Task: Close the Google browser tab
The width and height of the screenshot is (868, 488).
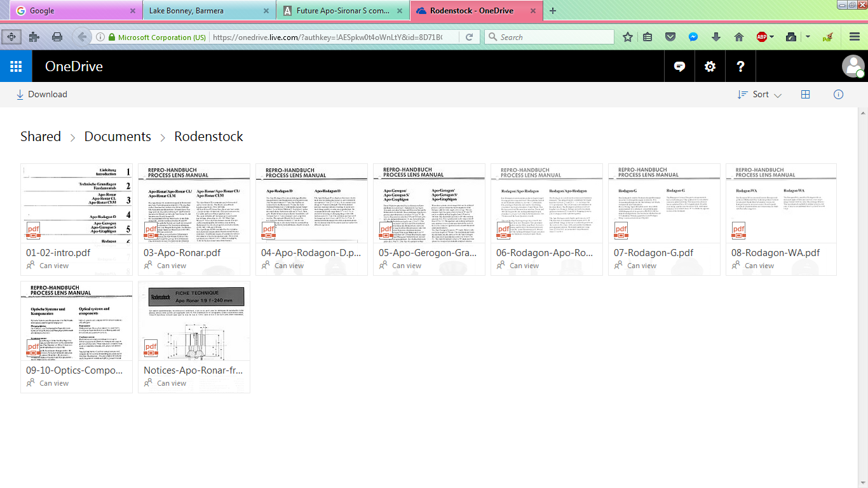Action: click(132, 11)
